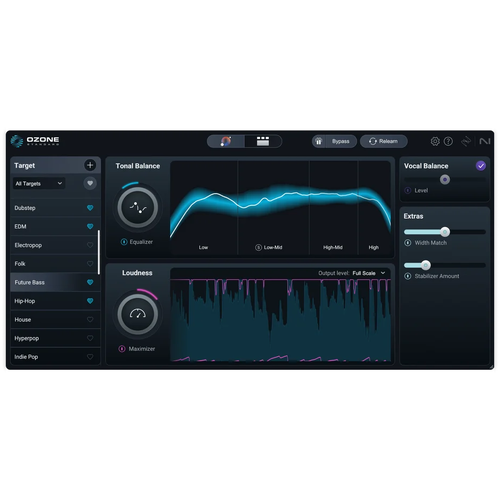This screenshot has width=500, height=500.
Task: Click the loudness waveform display
Action: pos(280,320)
